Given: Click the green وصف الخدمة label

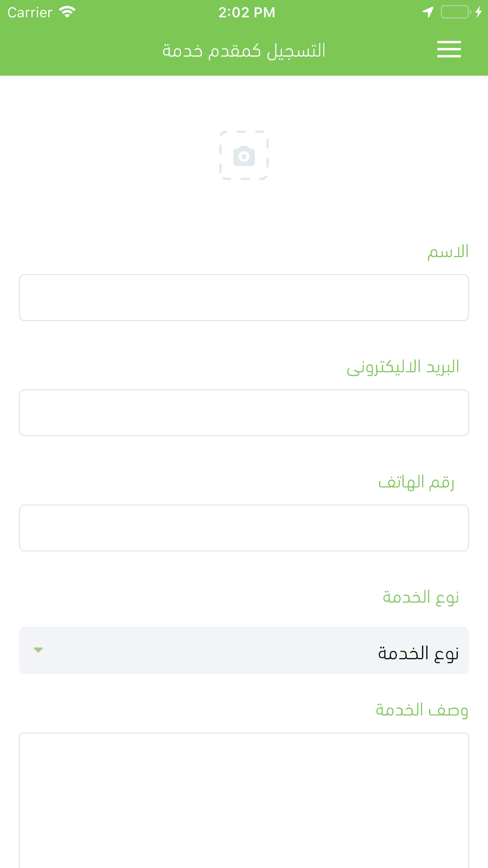Looking at the screenshot, I should click(422, 710).
